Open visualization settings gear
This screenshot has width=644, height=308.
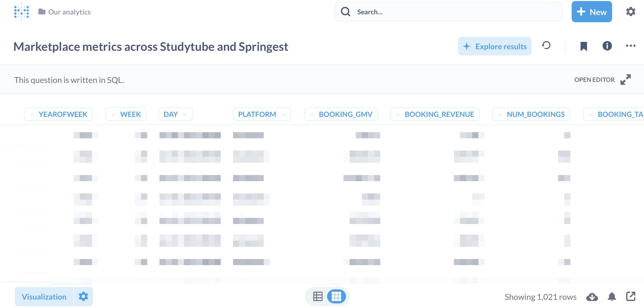pos(83,297)
